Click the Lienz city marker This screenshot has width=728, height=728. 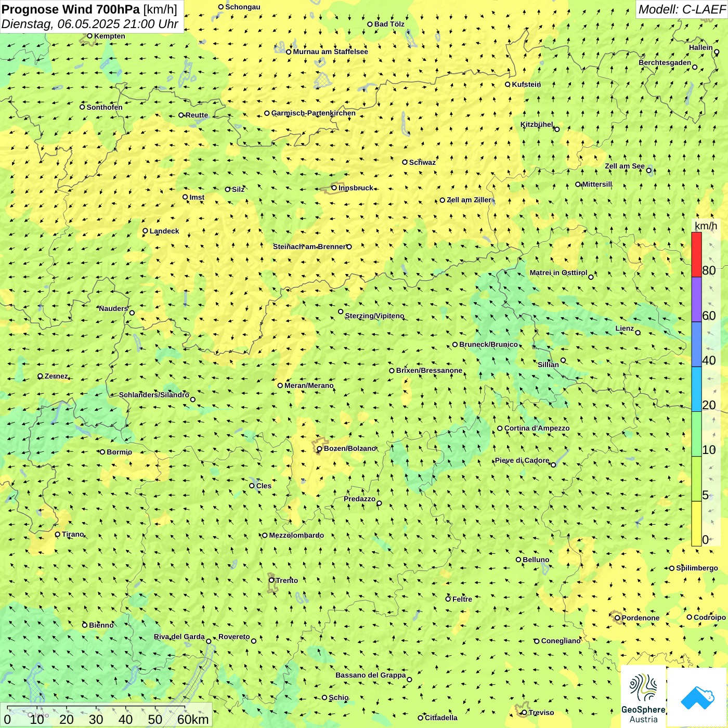click(638, 333)
